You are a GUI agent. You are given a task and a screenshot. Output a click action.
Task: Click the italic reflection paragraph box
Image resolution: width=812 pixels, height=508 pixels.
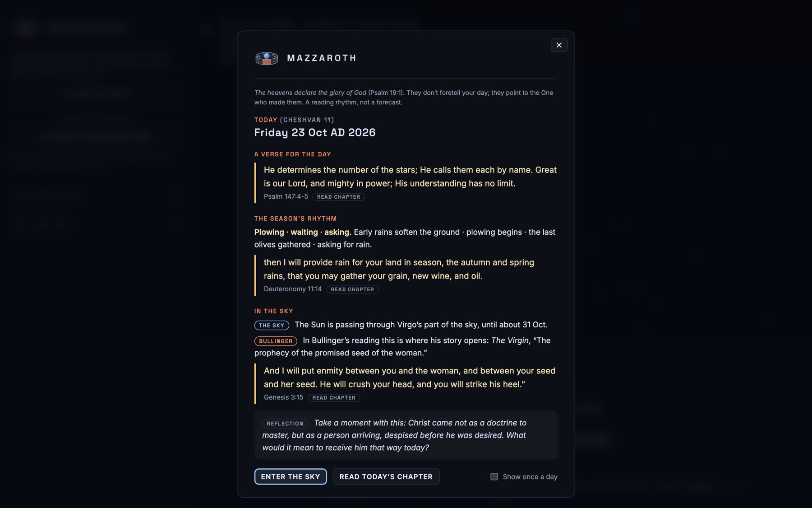(x=406, y=435)
